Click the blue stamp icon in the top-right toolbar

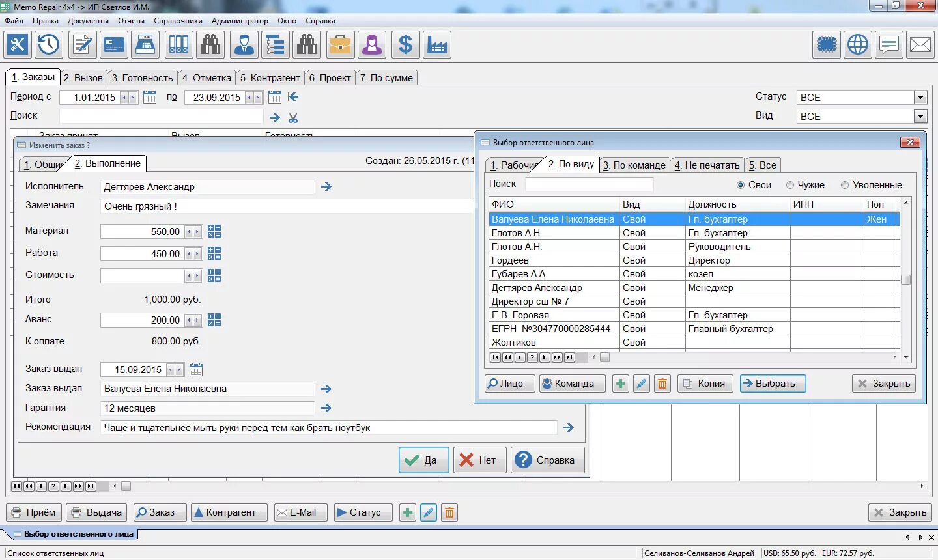tap(827, 45)
